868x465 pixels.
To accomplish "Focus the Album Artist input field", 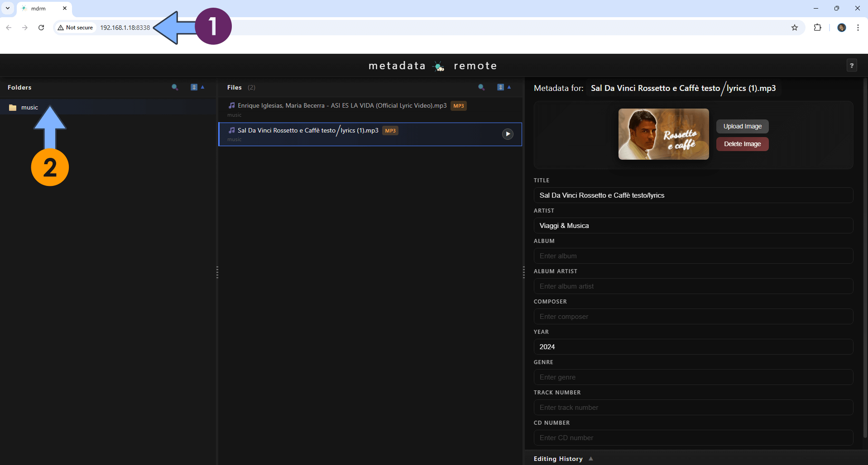I will coord(693,286).
